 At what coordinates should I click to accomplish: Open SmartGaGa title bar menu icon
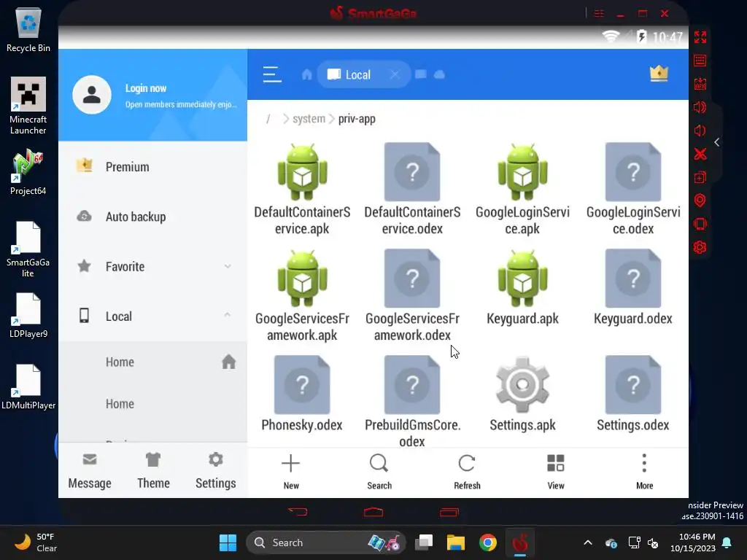tap(599, 13)
